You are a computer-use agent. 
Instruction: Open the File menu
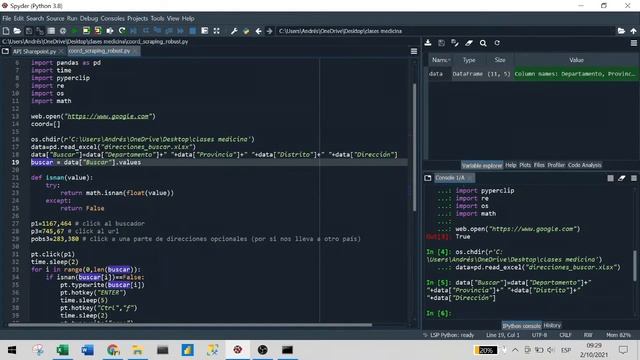pos(7,18)
